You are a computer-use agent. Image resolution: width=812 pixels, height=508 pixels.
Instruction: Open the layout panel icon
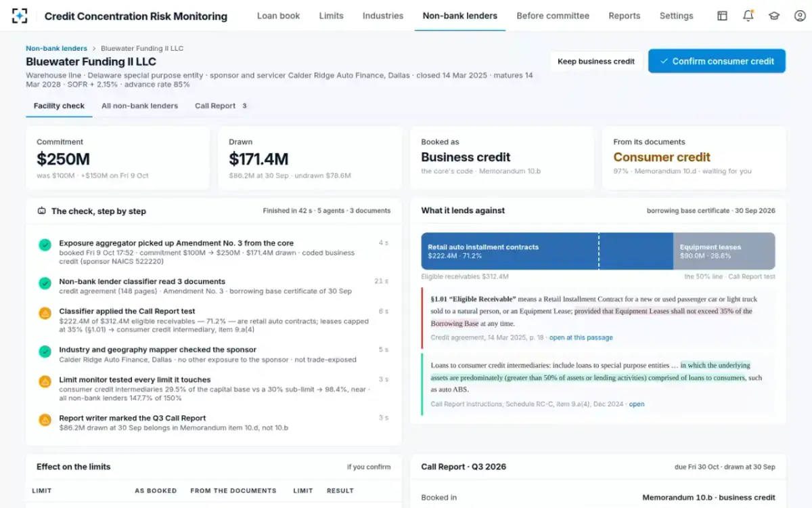tap(722, 16)
